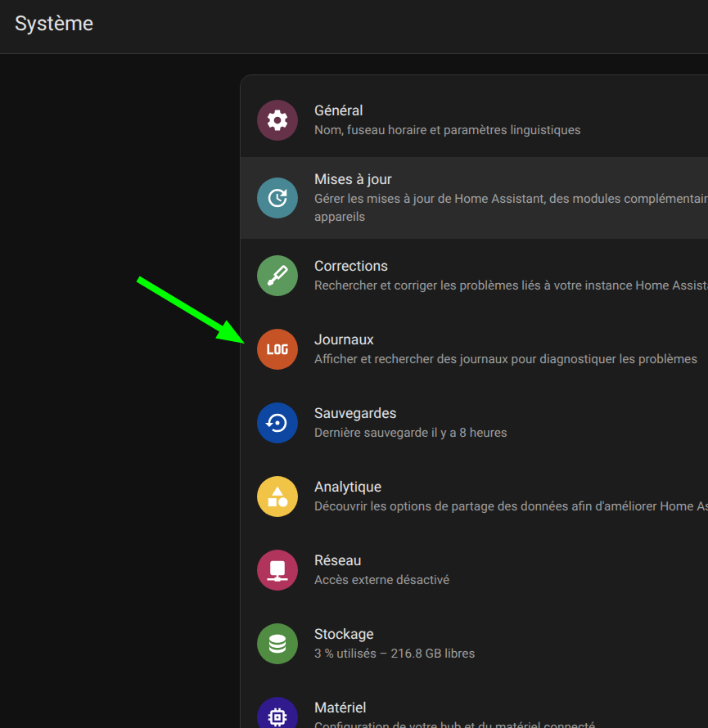
Task: Click the 'Dernière sauvegarde il y a 8 heures' text
Action: point(410,433)
